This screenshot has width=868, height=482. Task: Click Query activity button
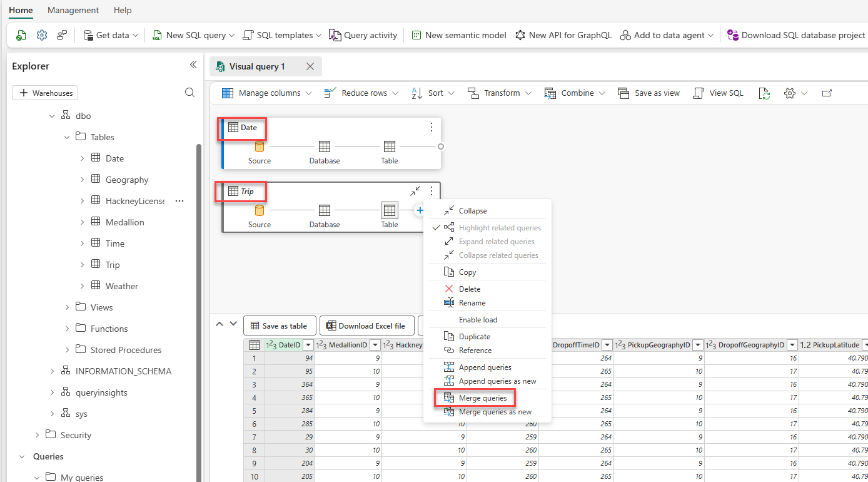(363, 35)
